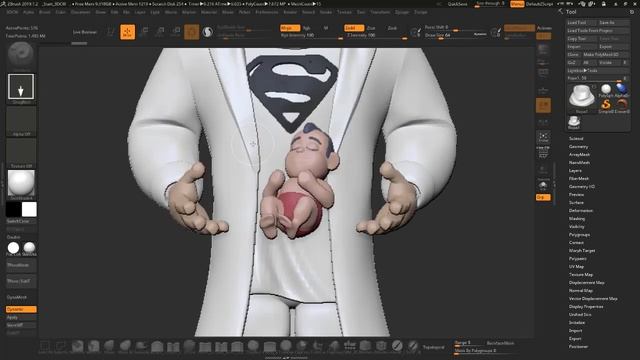
Task: Open the Alpha Off selector
Action: (21, 121)
